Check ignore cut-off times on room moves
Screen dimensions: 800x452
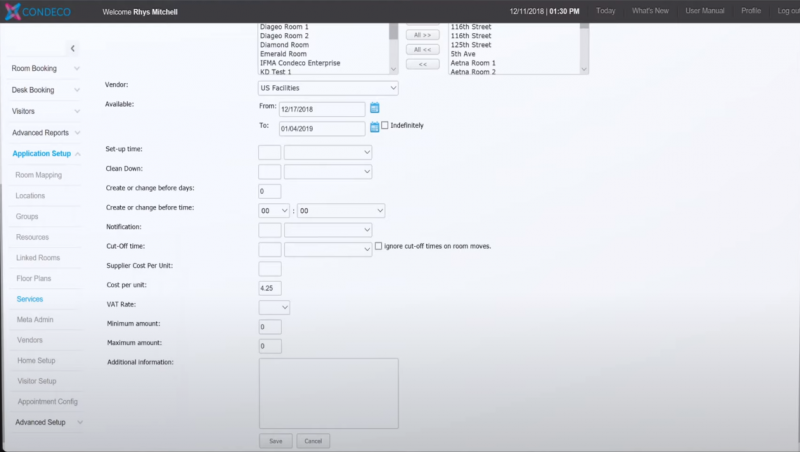(x=378, y=246)
